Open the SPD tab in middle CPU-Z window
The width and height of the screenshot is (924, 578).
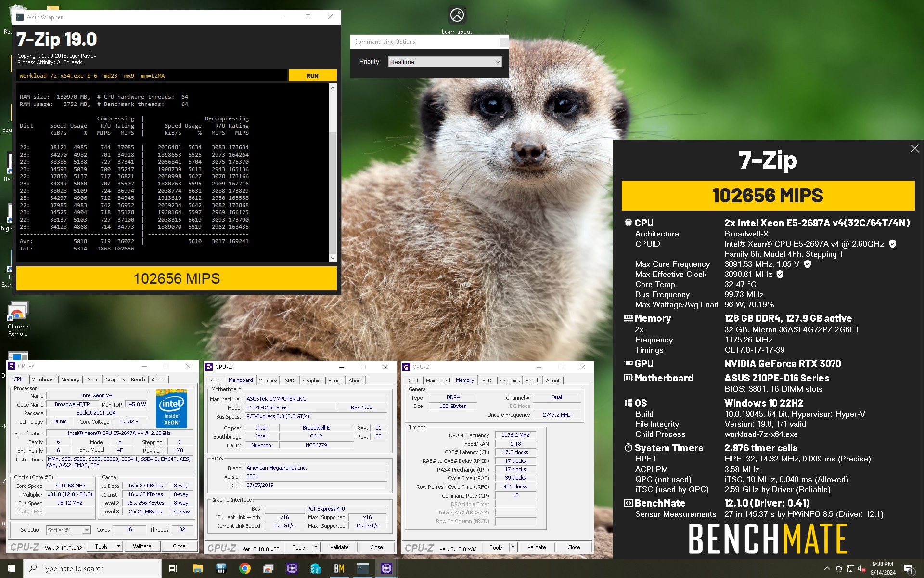(289, 381)
